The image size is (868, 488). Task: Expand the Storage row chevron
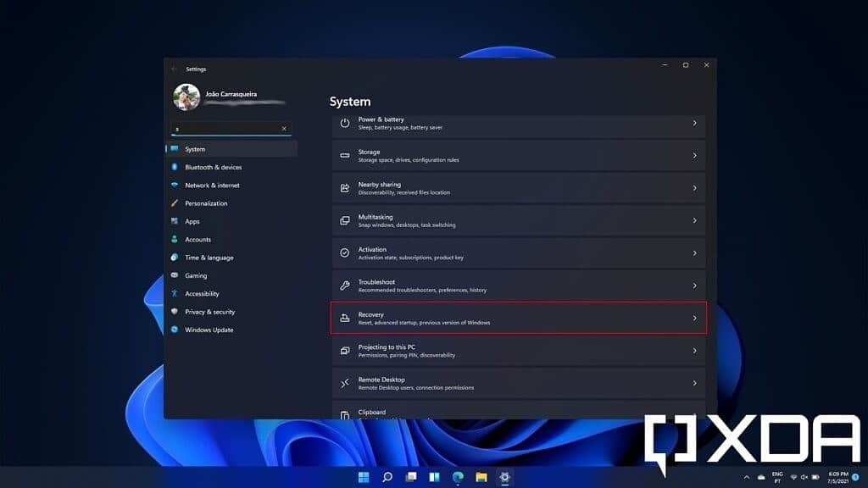click(x=695, y=156)
